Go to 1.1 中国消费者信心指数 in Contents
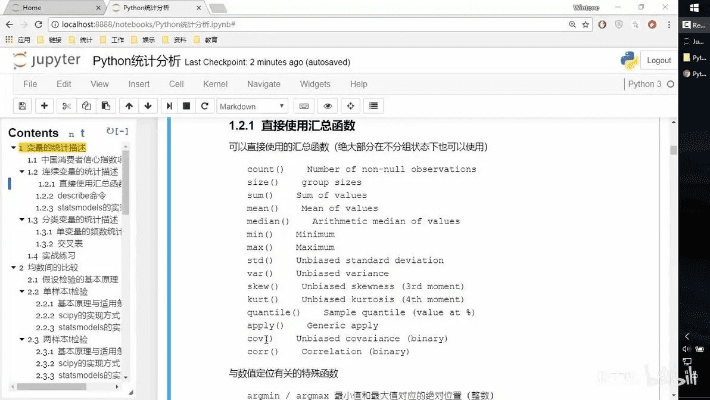 [75, 160]
